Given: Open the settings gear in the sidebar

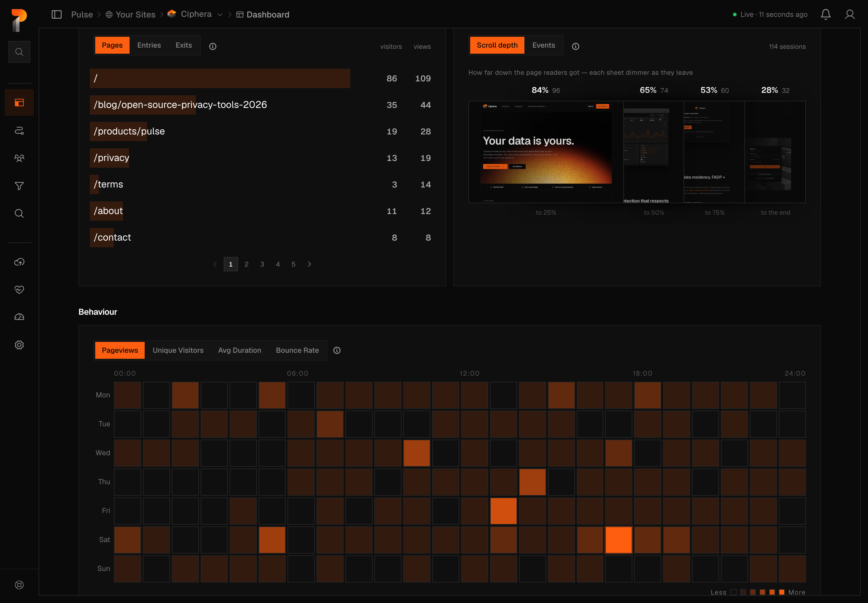Looking at the screenshot, I should point(19,345).
